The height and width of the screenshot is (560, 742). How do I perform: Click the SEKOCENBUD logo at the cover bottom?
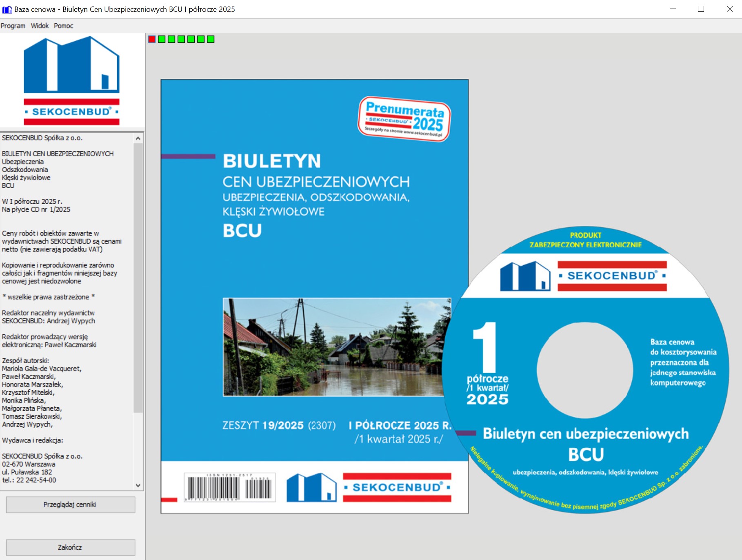click(369, 487)
